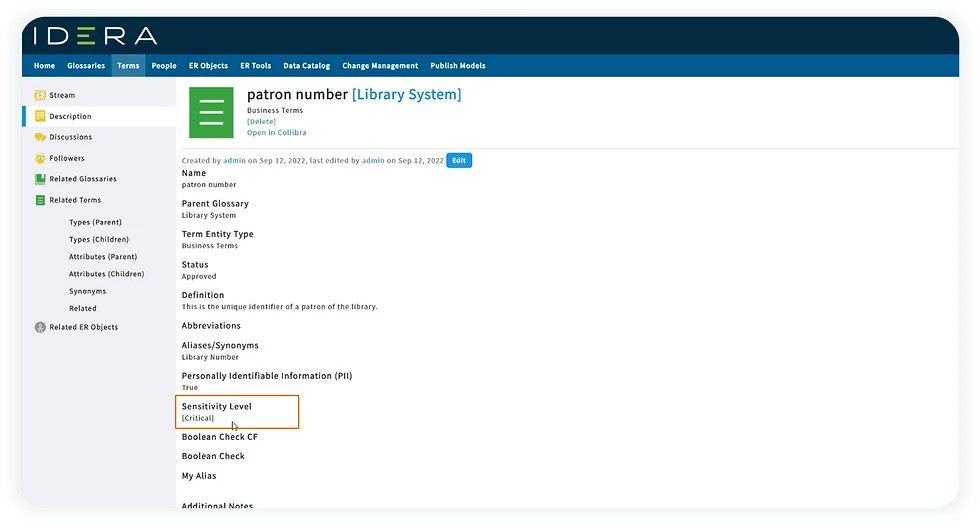Viewport: 980px width, 525px height.
Task: Click the green business term icon
Action: pyautogui.click(x=211, y=112)
